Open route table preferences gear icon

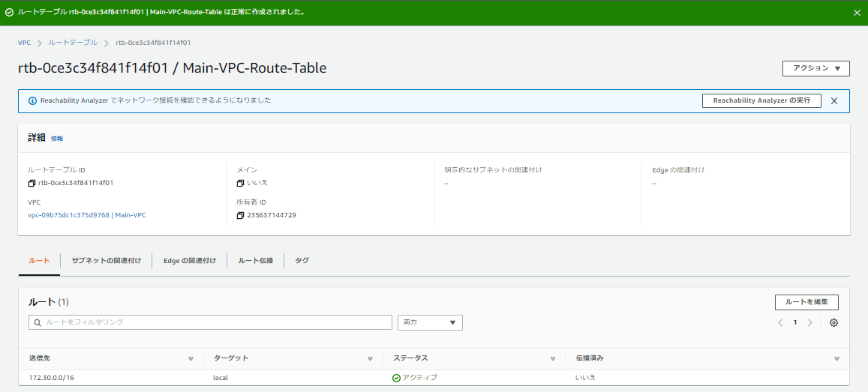coord(833,322)
